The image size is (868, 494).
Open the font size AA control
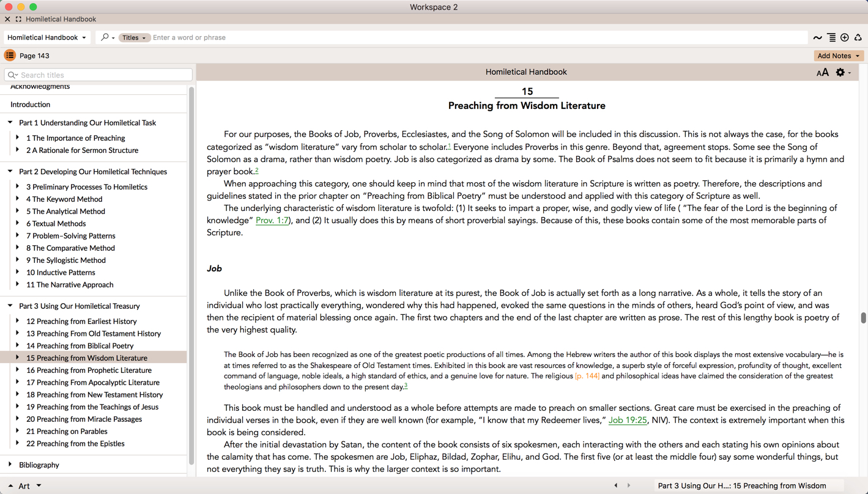pos(822,73)
